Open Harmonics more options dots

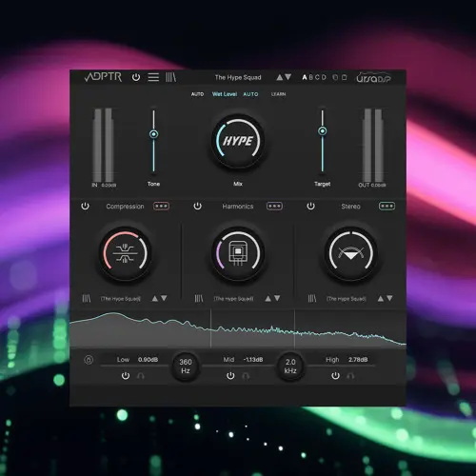pos(274,207)
